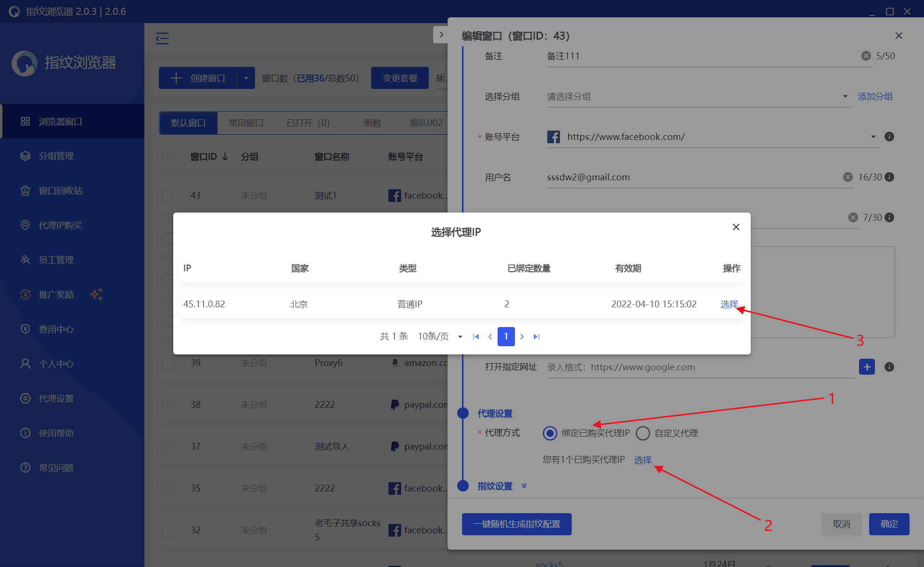Close the 选择代理IP dialog
Viewport: 924px width, 567px height.
tap(736, 227)
